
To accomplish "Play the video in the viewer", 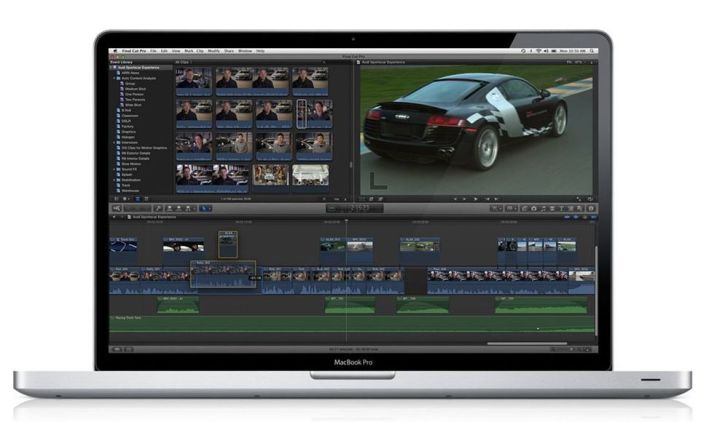I will (476, 199).
